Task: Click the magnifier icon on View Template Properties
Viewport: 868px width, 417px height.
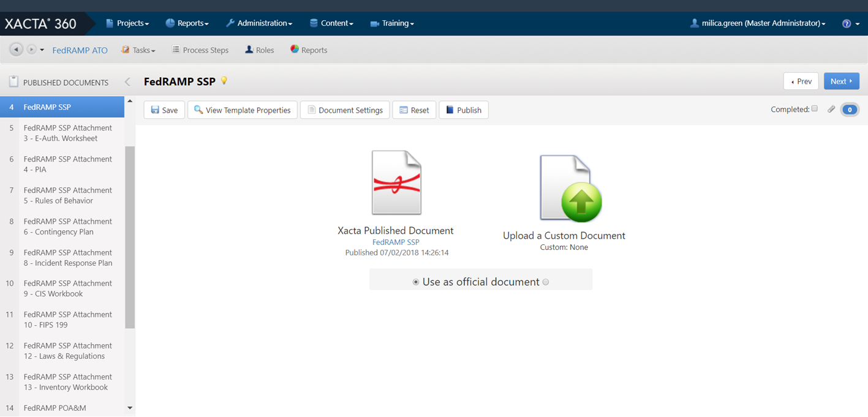Action: pyautogui.click(x=198, y=110)
